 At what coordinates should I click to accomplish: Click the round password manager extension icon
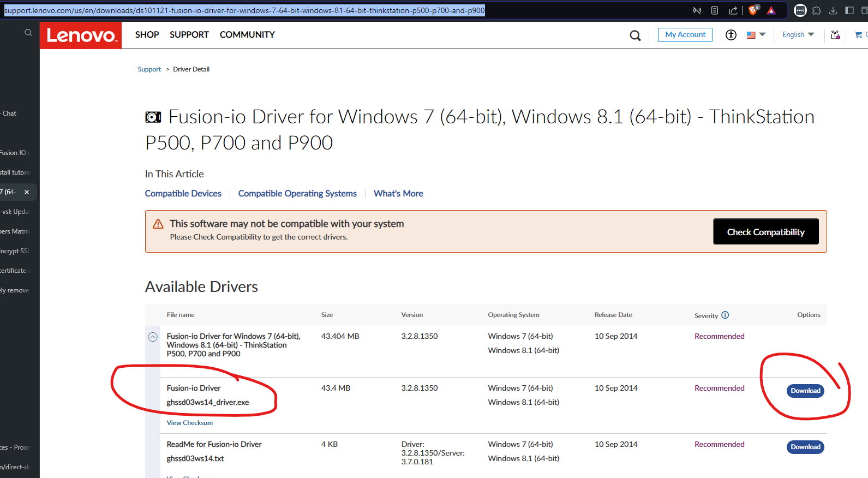coord(800,10)
